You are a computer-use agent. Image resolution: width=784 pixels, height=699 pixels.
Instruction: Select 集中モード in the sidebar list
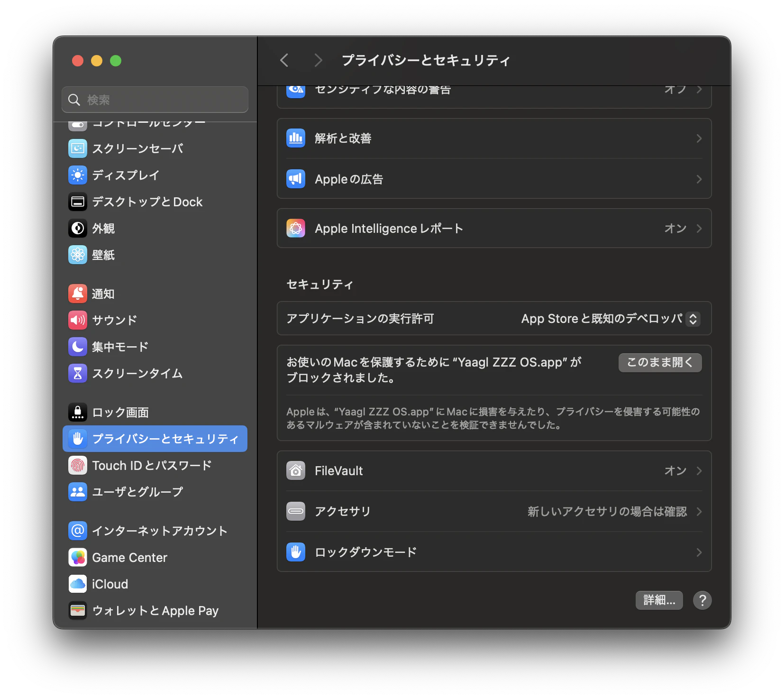tap(155, 347)
